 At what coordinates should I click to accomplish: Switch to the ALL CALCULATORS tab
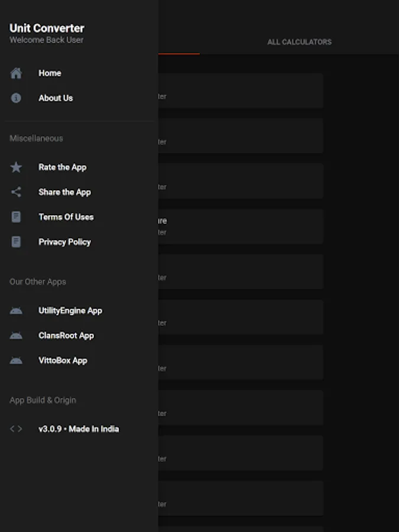(x=299, y=42)
